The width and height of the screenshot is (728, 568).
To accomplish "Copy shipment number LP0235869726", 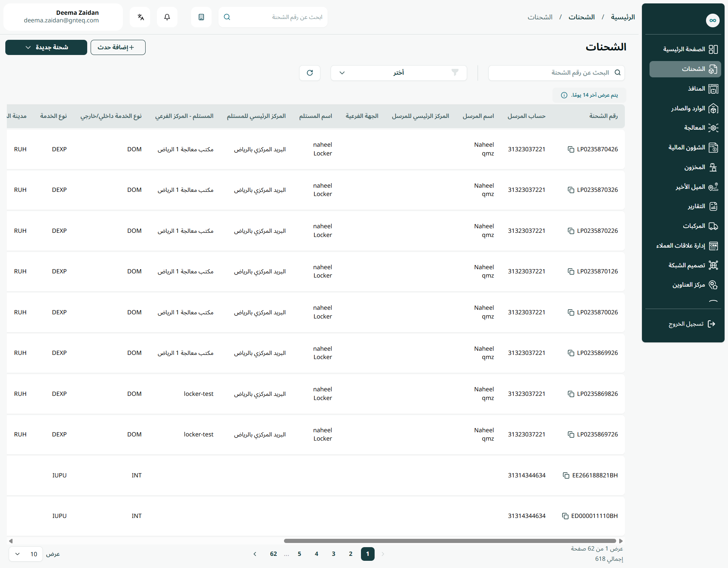I will pos(571,435).
